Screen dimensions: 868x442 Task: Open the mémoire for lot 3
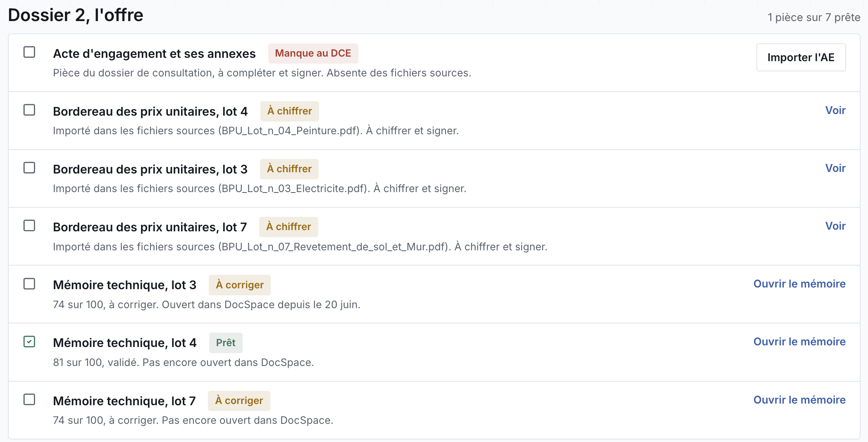799,284
